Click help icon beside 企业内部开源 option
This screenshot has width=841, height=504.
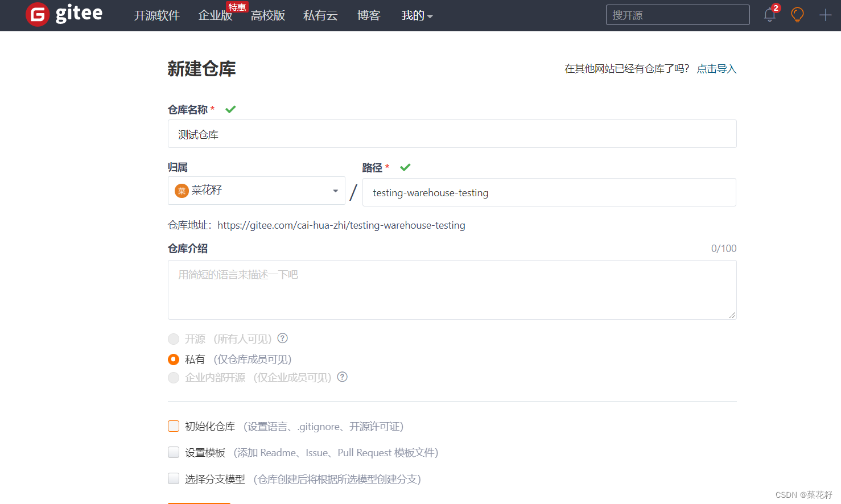(x=342, y=377)
